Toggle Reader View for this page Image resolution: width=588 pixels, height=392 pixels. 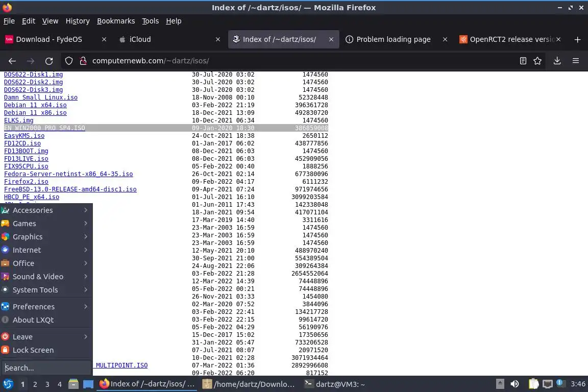tap(523, 61)
